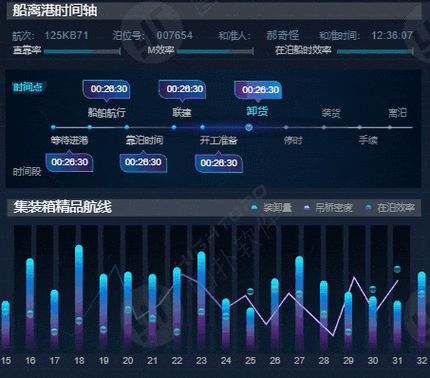The width and height of the screenshot is (430, 378).
Task: Click the 在泊船时效率 progress bar
Action: pyautogui.click(x=375, y=51)
